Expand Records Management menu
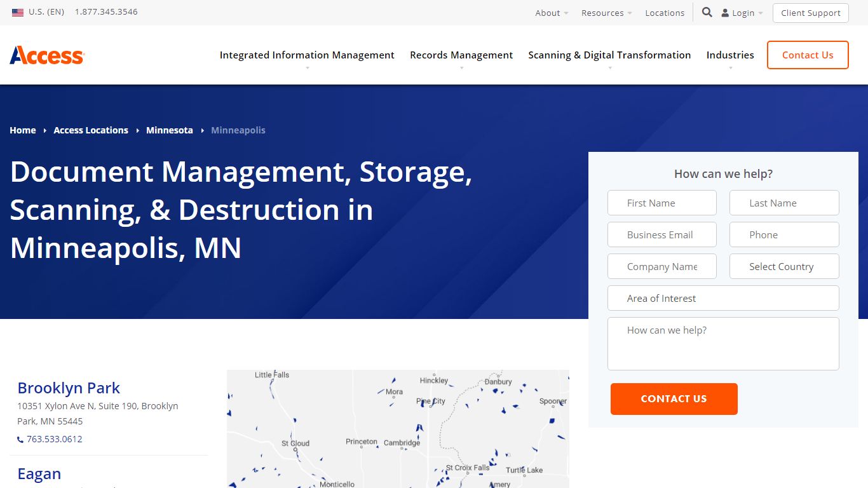Viewport: 868px width, 488px height. [x=461, y=55]
